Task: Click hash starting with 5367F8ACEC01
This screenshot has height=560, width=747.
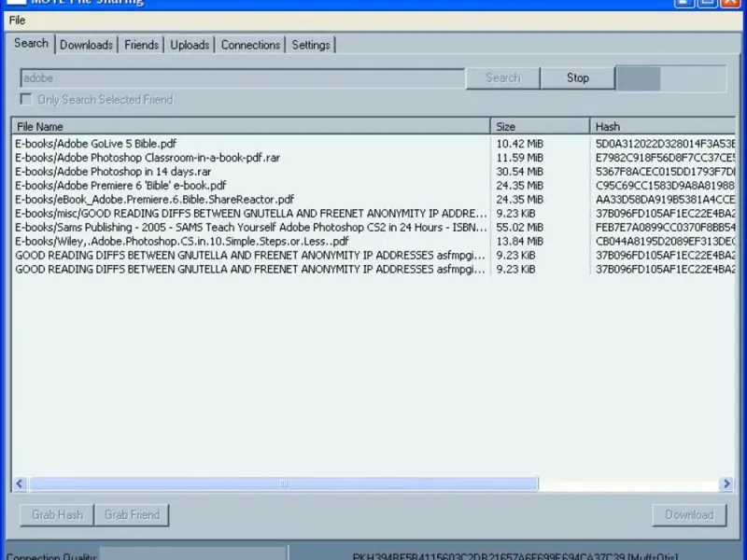Action: 665,172
